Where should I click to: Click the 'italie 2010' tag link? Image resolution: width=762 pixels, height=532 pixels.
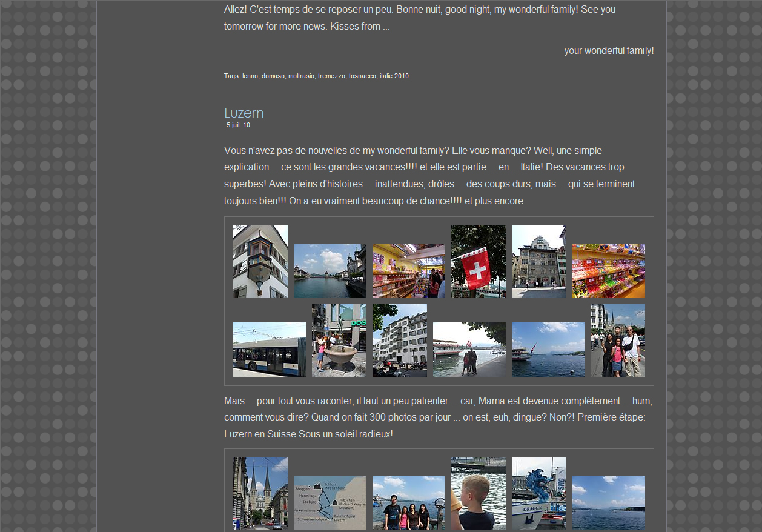[x=394, y=76]
